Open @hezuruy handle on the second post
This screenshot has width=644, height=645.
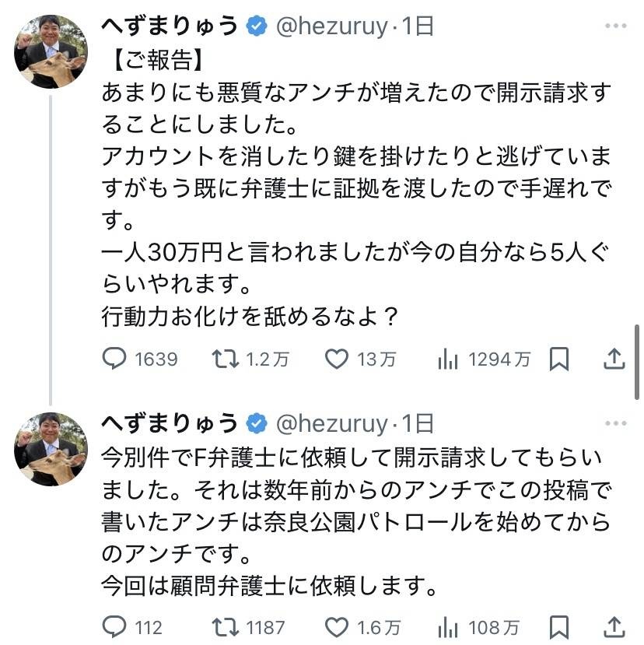tap(332, 423)
